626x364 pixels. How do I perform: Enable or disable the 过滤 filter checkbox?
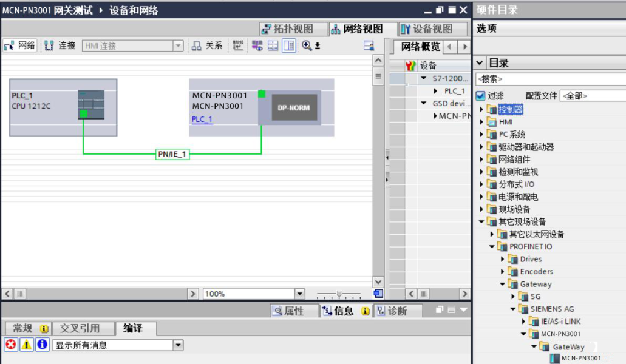tap(480, 96)
